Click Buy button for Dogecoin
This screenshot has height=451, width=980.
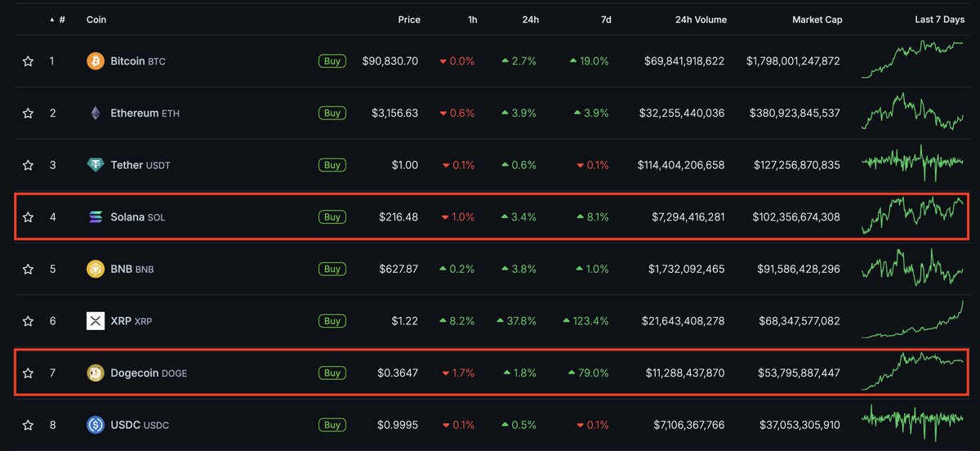click(332, 373)
